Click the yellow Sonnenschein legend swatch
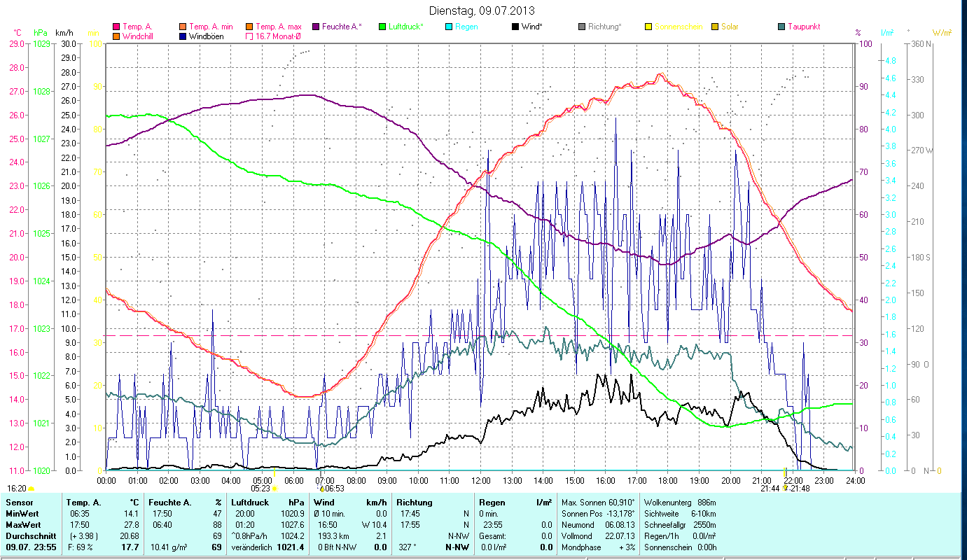The height and width of the screenshot is (560, 967). click(x=648, y=27)
